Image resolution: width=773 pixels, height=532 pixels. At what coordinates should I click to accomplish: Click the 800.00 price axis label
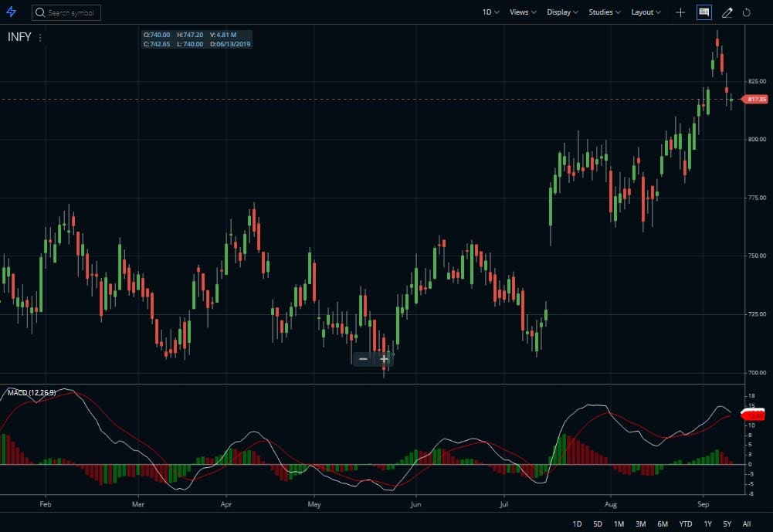[x=757, y=139]
